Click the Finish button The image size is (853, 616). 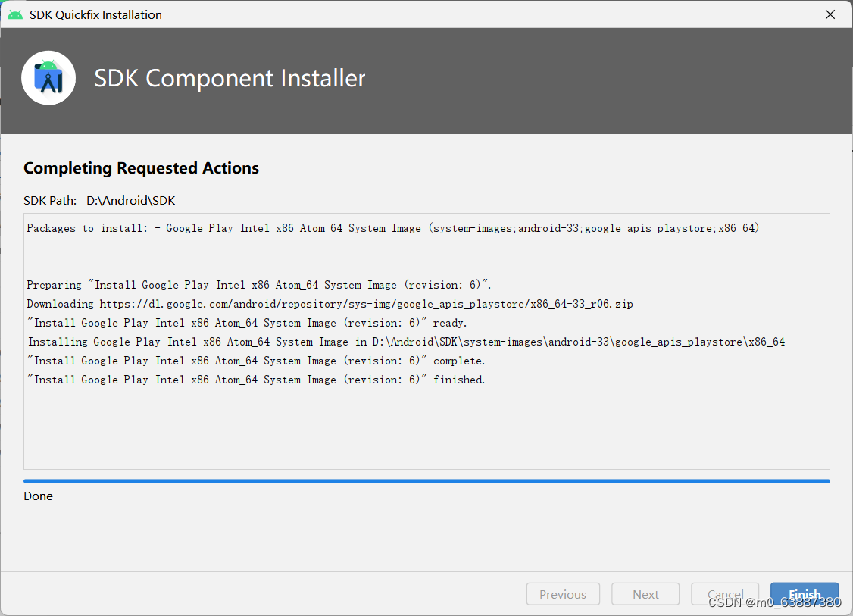[804, 594]
